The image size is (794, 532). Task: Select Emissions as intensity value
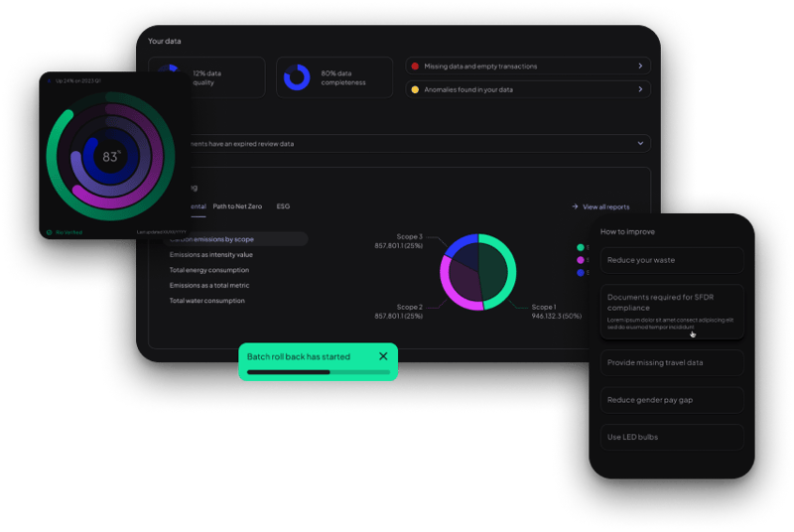(x=210, y=255)
